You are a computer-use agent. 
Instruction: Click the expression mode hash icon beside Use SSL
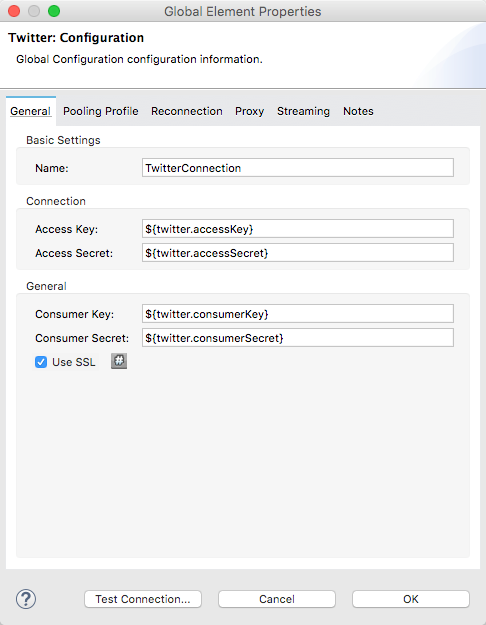coord(119,361)
